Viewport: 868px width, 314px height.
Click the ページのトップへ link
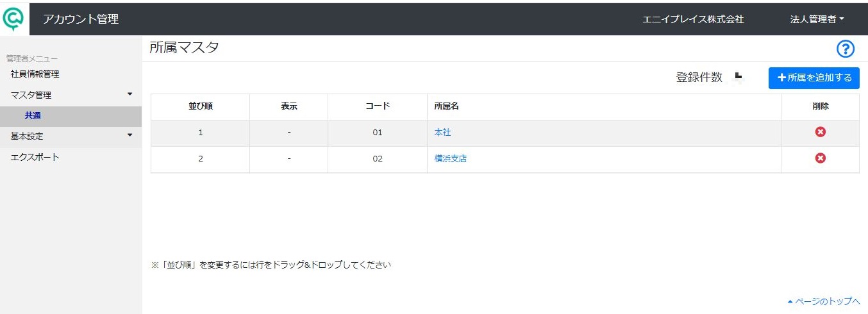(x=824, y=301)
